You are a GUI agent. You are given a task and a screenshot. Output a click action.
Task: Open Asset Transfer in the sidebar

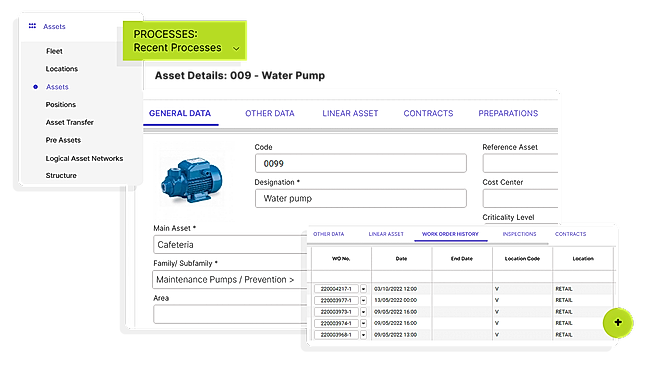pos(70,122)
